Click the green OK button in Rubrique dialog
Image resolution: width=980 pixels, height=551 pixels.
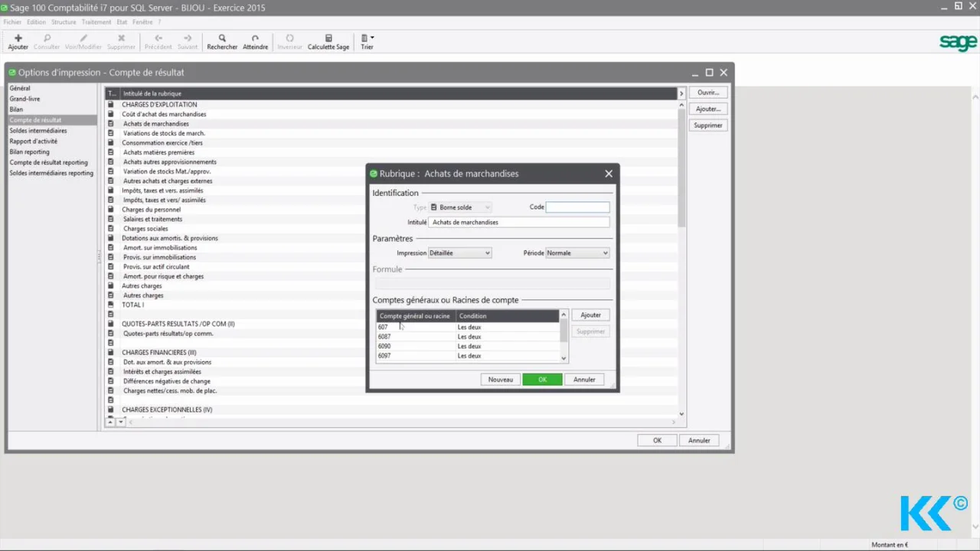point(542,380)
